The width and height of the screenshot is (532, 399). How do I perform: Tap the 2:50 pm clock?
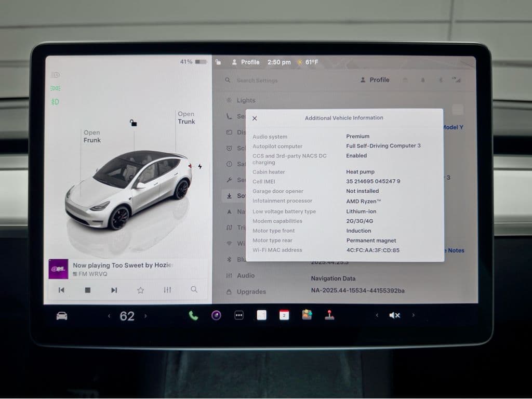click(279, 62)
